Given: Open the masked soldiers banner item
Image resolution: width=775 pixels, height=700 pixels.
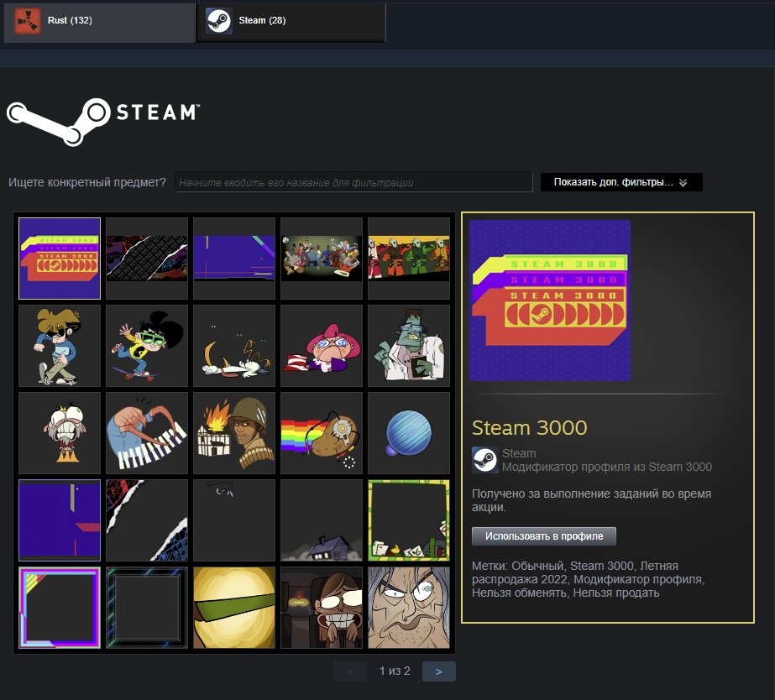Looking at the screenshot, I should point(409,259).
